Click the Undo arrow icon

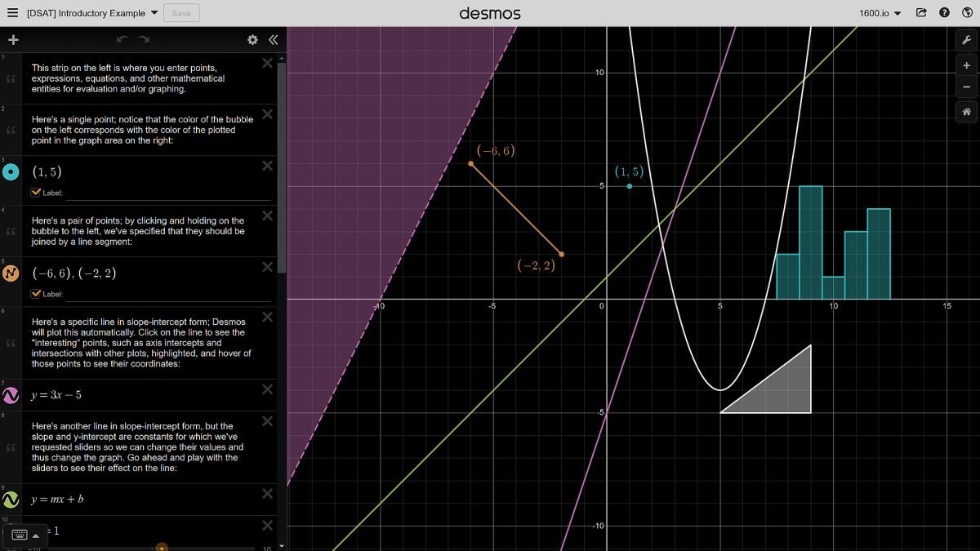click(x=122, y=38)
